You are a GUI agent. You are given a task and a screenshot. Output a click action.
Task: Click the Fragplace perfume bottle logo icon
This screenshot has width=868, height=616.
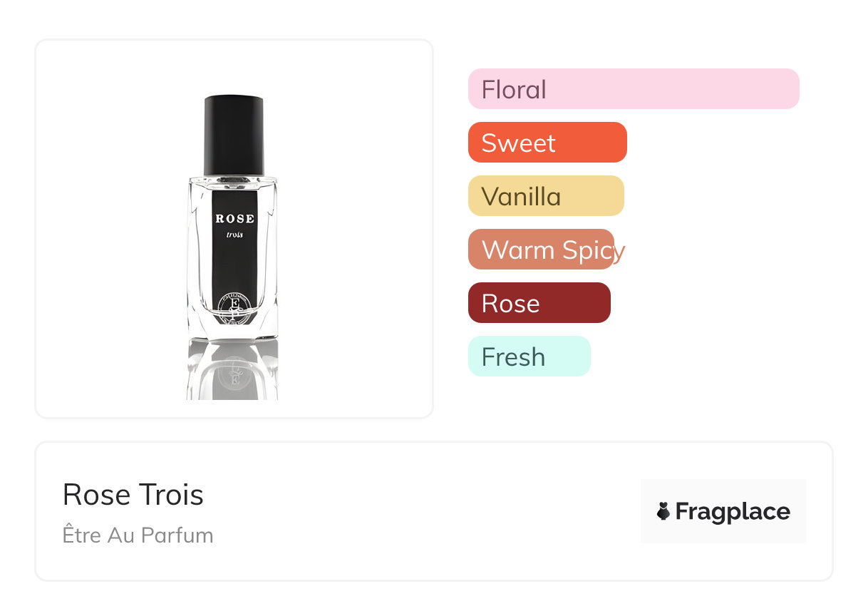[x=663, y=511]
